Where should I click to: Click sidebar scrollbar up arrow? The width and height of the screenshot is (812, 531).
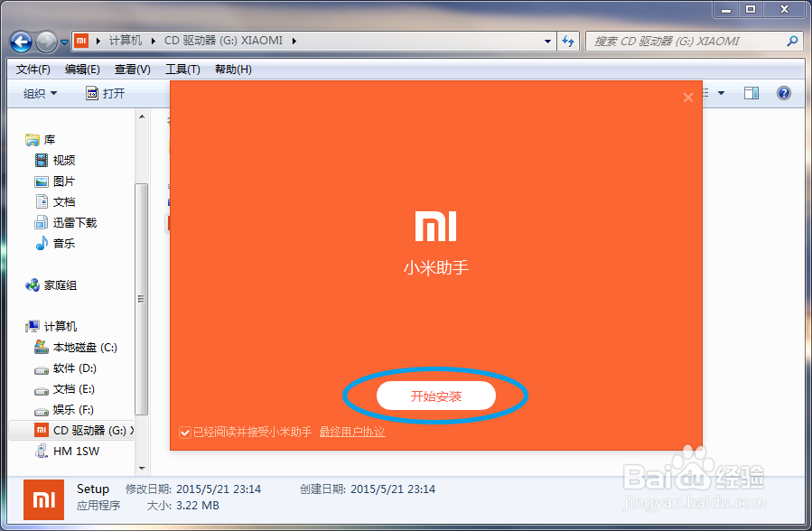click(142, 117)
